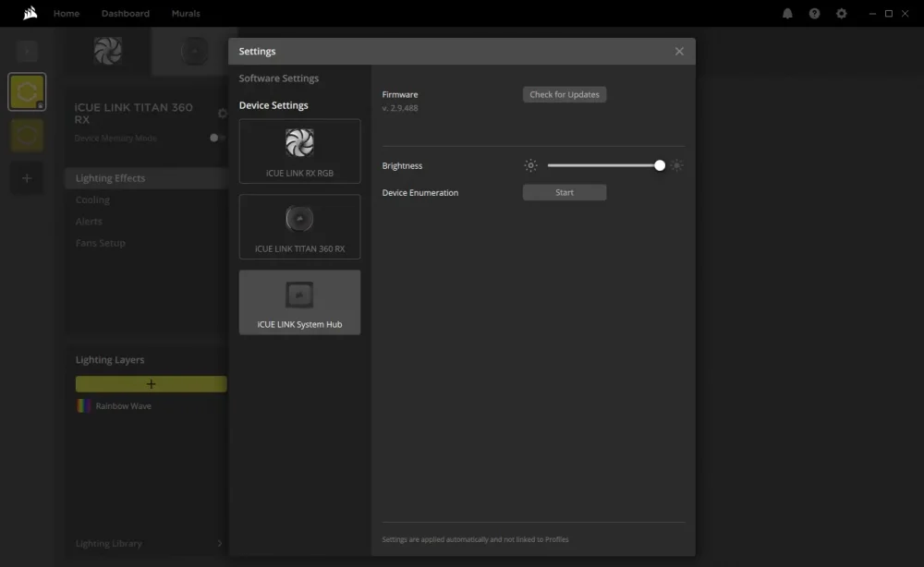The width and height of the screenshot is (924, 567).
Task: Toggle Device Memory Mode switch
Action: pos(217,138)
